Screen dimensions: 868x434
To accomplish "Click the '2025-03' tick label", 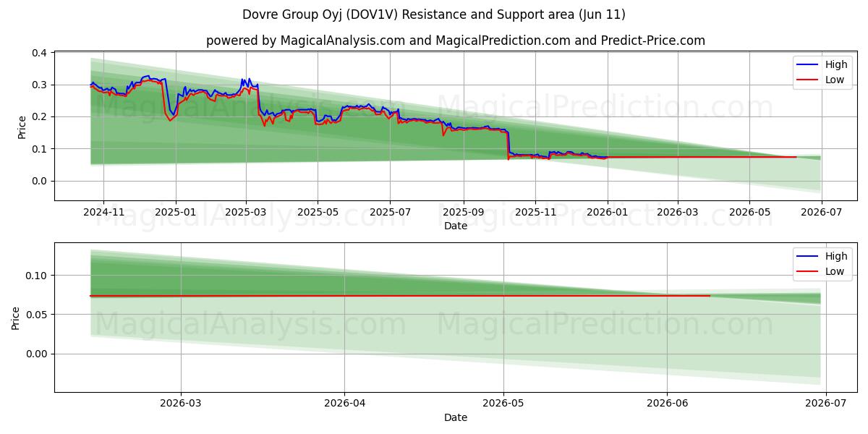I will 246,211.
